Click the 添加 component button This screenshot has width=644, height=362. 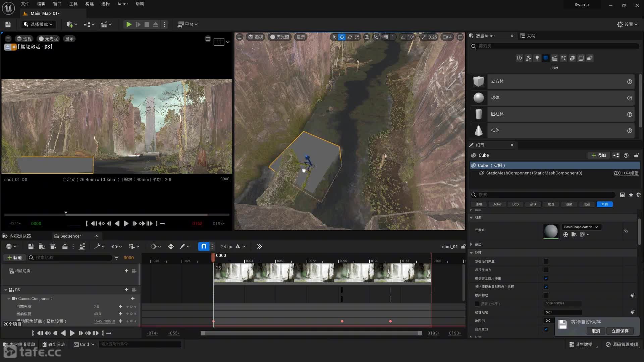click(598, 156)
